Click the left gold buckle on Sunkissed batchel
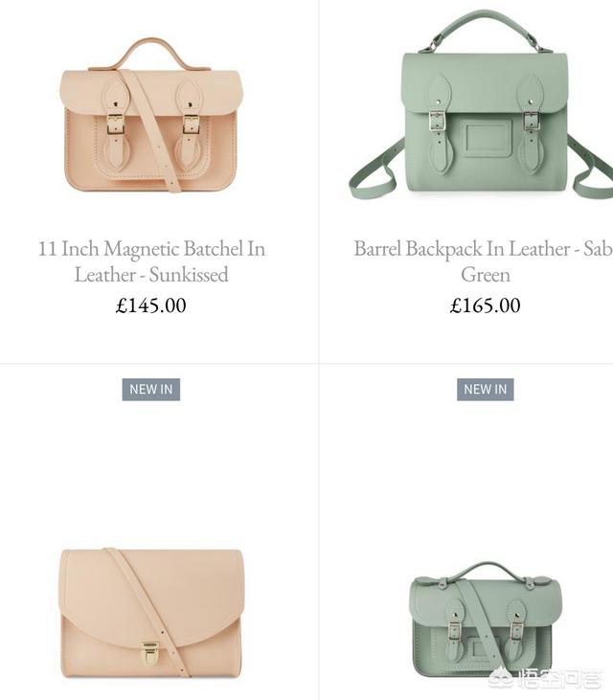The image size is (613, 700). [115, 124]
